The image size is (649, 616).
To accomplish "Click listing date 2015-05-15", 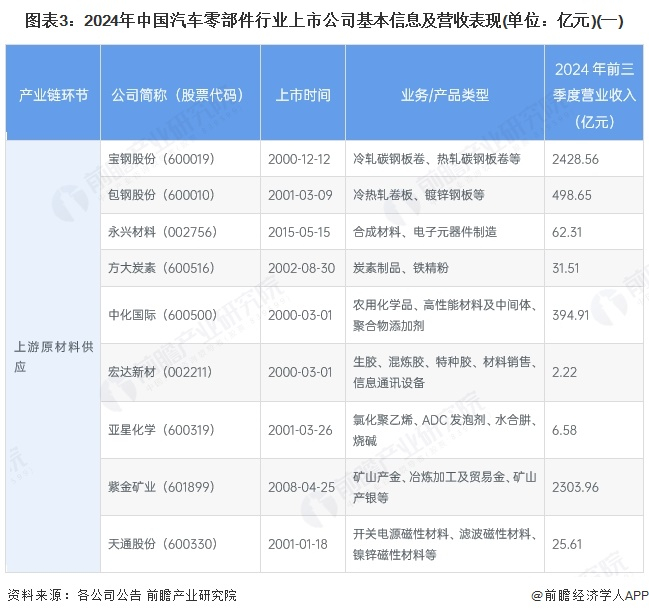I will 299,232.
